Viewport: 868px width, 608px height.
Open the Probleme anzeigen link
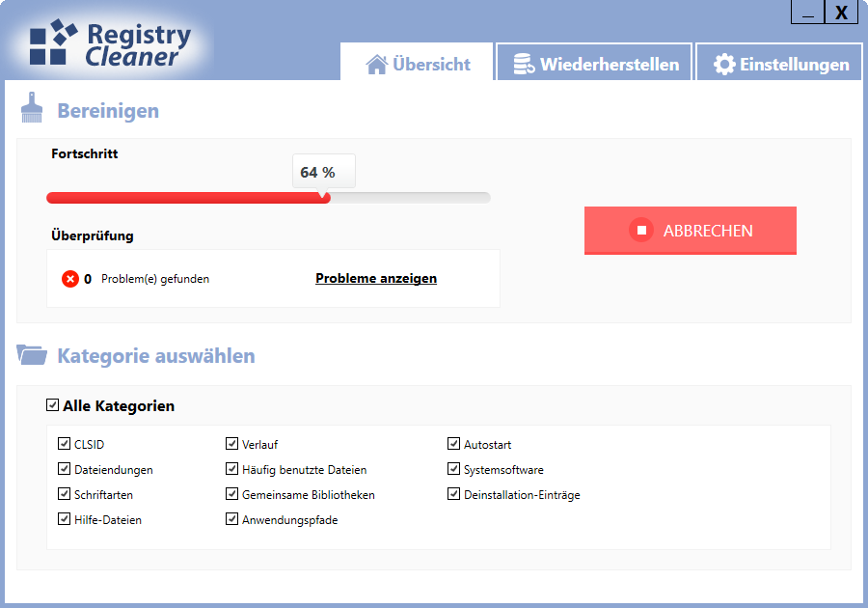click(x=376, y=278)
